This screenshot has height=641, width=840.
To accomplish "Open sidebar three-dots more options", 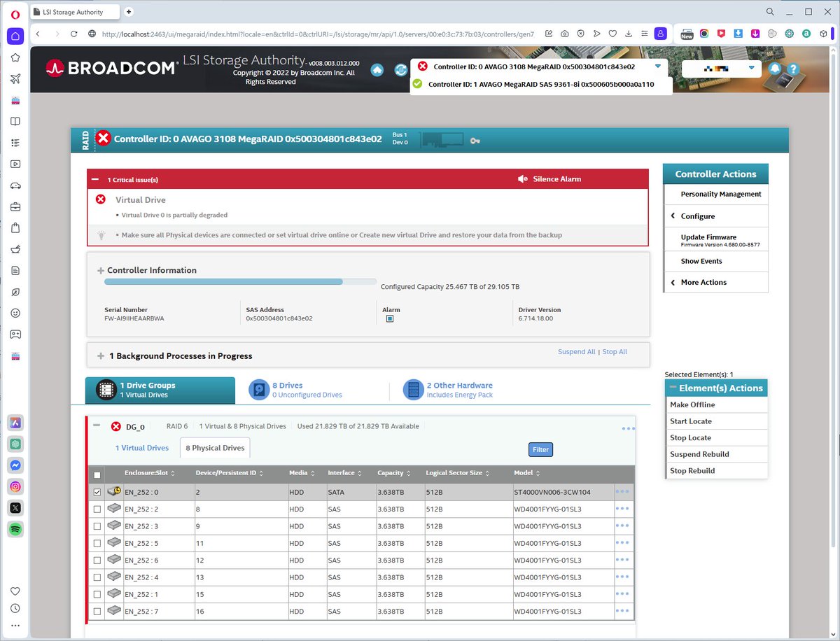I will (15, 626).
